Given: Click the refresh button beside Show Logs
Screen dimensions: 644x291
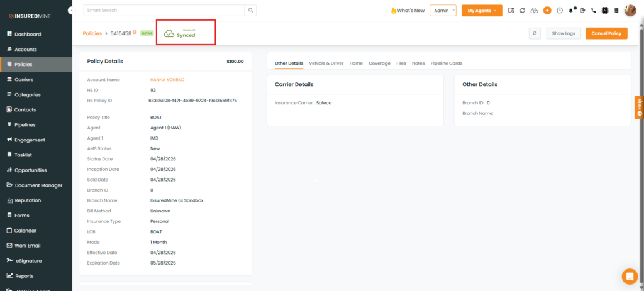Looking at the screenshot, I should coord(535,34).
